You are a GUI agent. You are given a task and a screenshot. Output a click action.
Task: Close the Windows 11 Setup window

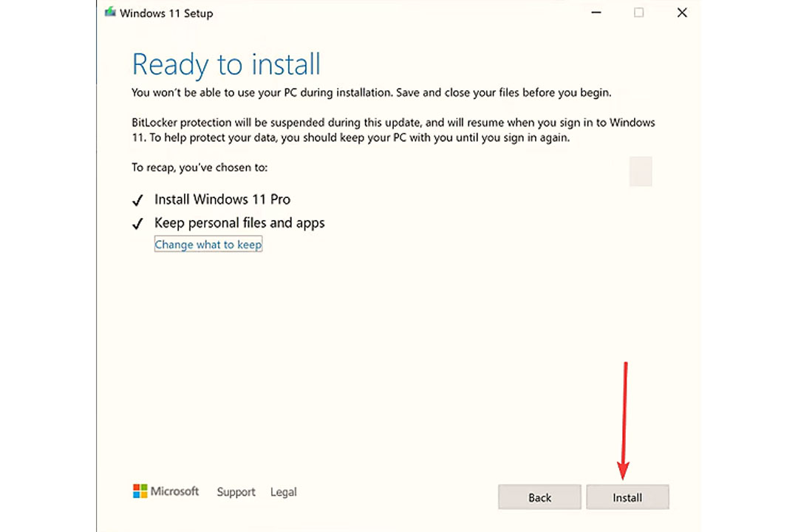point(682,13)
